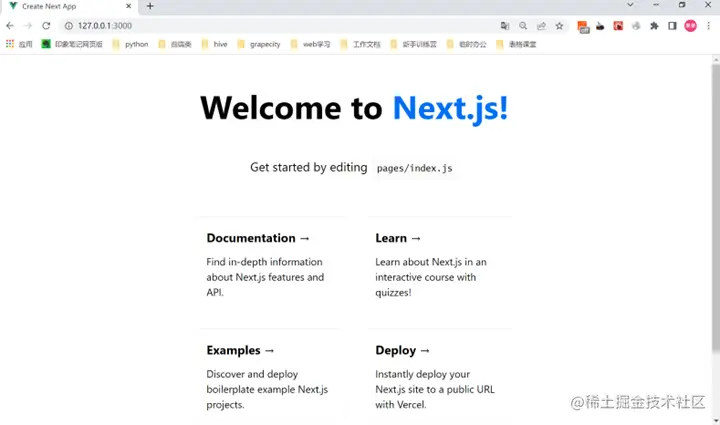Open the Documentation card

coord(272,266)
